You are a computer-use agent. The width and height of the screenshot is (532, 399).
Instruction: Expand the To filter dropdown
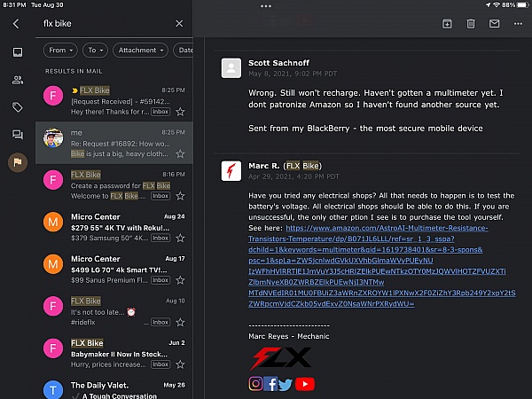96,51
